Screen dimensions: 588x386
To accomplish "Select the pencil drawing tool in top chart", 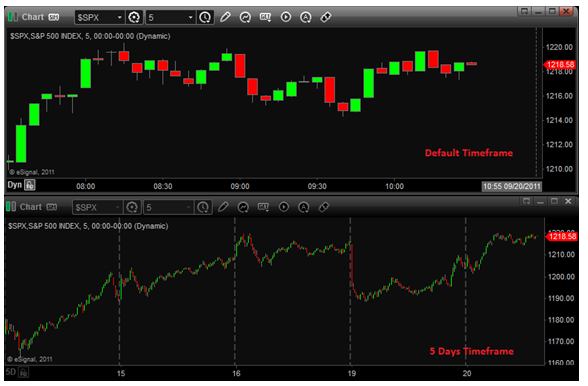I will coord(225,17).
